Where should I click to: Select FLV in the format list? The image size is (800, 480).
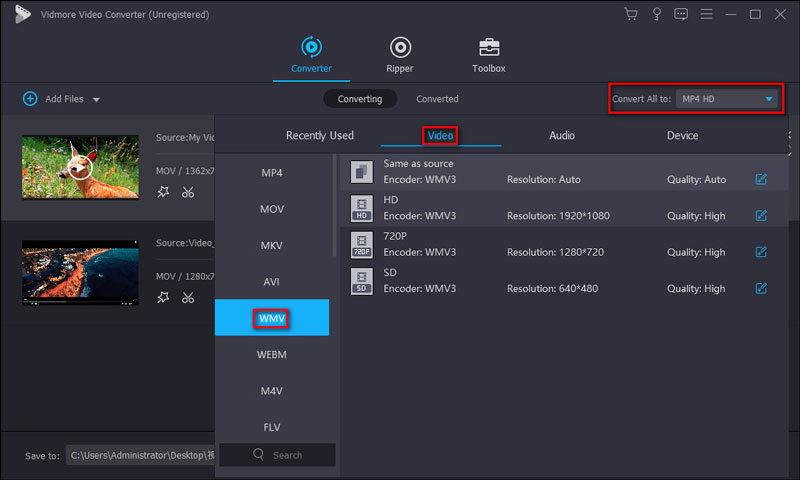272,427
